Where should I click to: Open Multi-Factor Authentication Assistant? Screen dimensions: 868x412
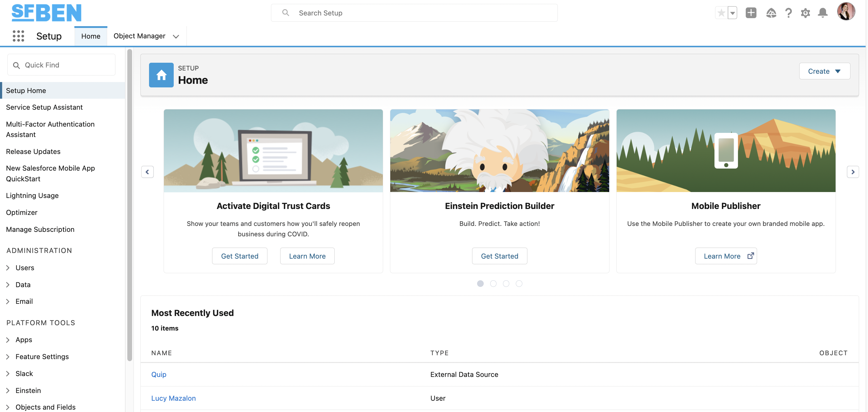50,129
